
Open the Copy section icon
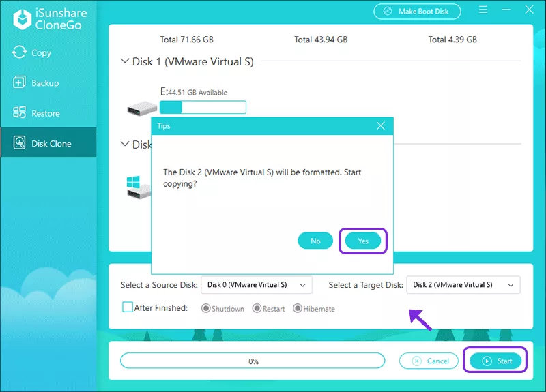tap(18, 52)
